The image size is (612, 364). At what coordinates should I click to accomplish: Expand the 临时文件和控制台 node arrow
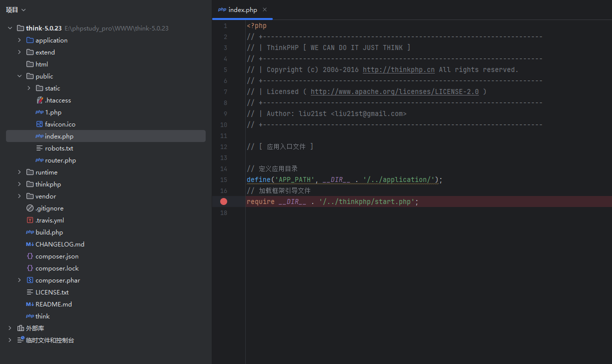click(x=10, y=340)
